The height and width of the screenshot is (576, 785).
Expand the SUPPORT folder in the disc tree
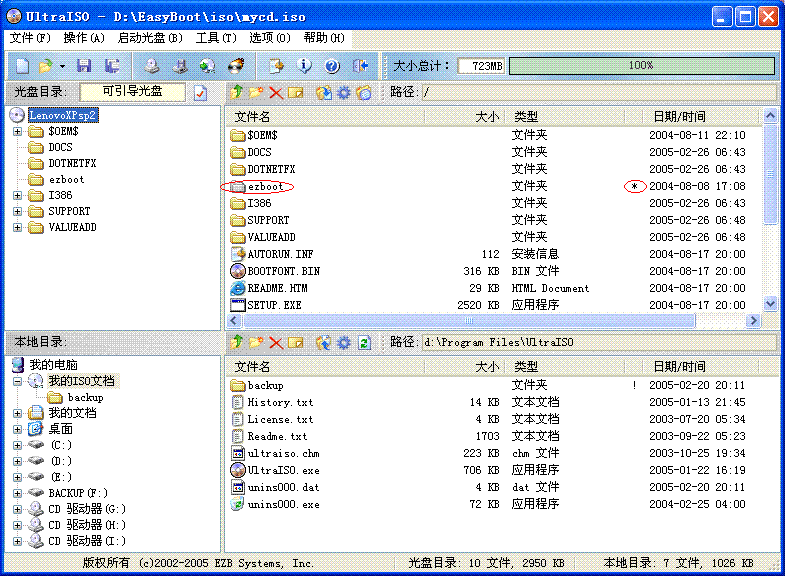18,212
